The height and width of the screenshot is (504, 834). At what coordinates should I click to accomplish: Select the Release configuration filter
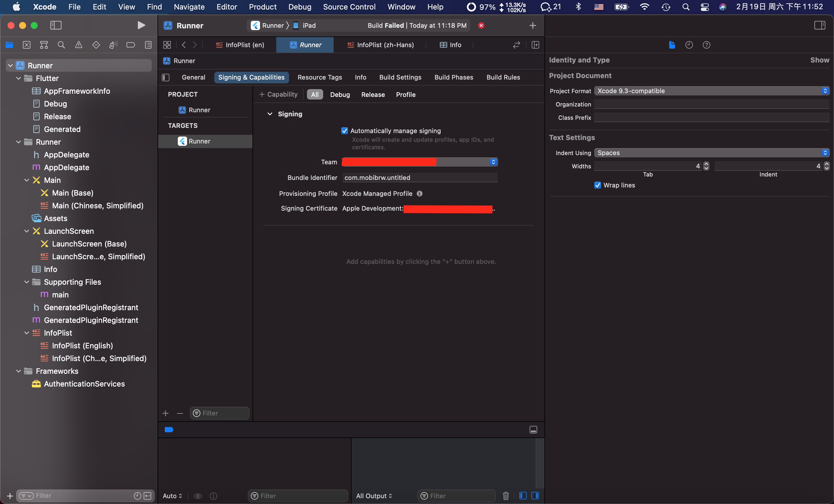(373, 95)
